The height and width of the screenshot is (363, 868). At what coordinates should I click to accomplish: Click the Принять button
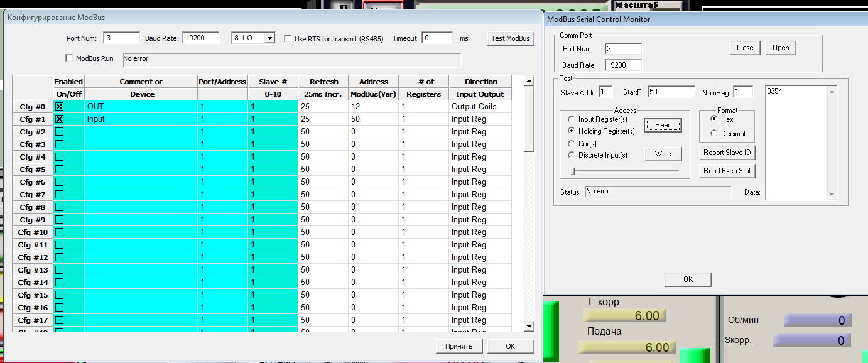[x=459, y=346]
